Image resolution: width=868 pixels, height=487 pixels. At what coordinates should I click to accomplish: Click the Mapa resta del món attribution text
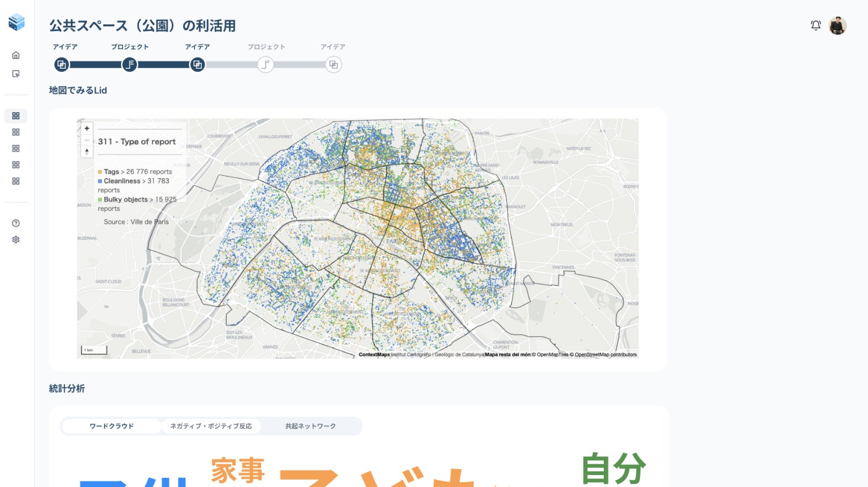point(508,354)
